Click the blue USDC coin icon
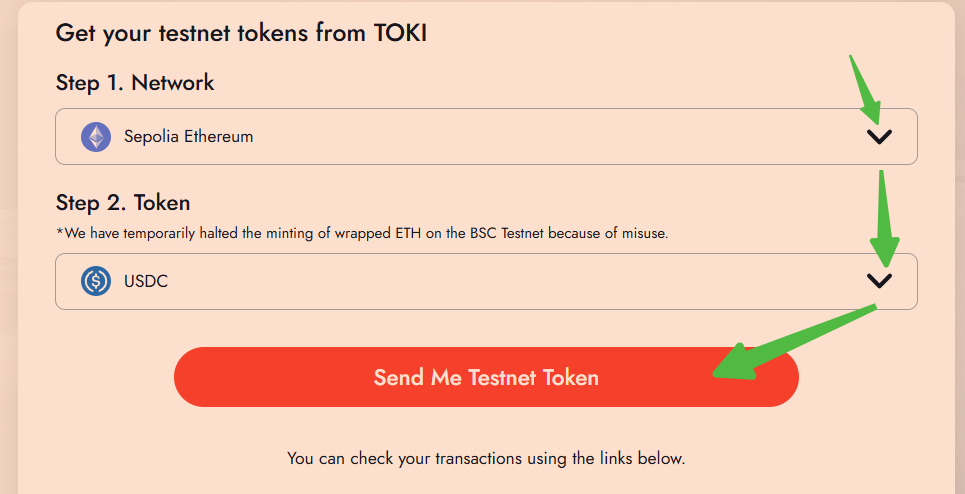Viewport: 965px width, 494px height. tap(96, 281)
